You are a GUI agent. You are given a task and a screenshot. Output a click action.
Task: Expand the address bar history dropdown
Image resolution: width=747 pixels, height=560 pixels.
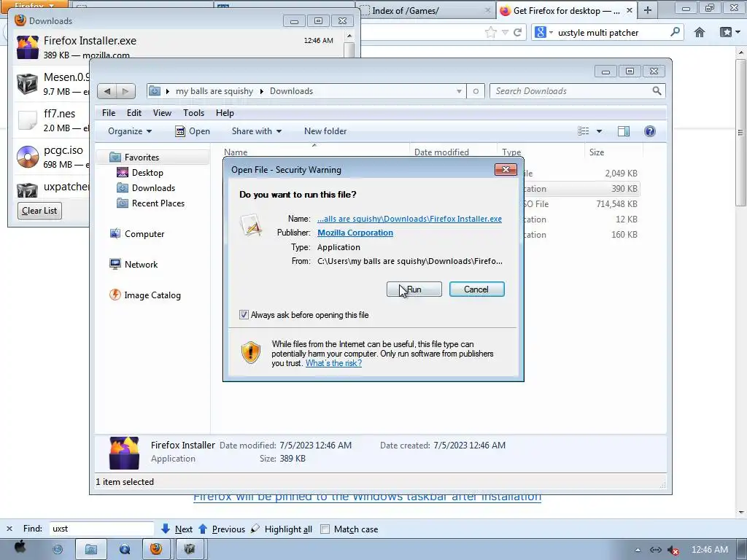pyautogui.click(x=459, y=91)
